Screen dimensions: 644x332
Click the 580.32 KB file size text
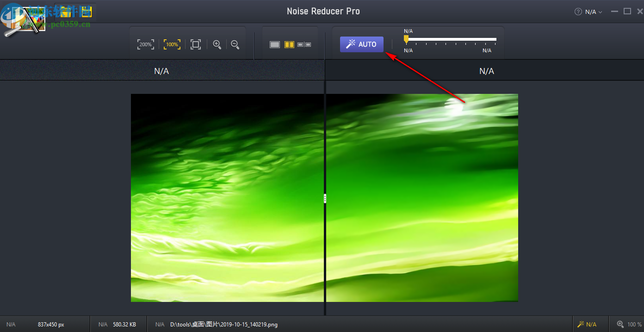point(124,325)
